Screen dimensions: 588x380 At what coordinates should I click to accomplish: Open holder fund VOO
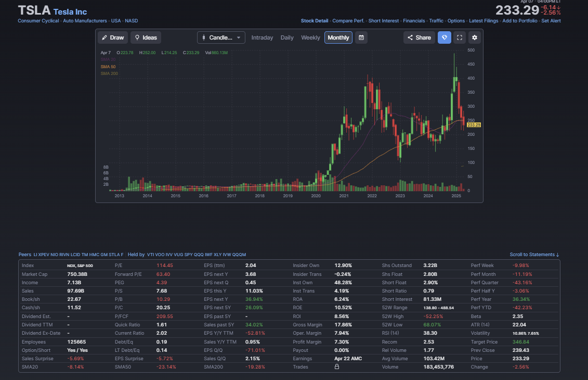[160, 255]
